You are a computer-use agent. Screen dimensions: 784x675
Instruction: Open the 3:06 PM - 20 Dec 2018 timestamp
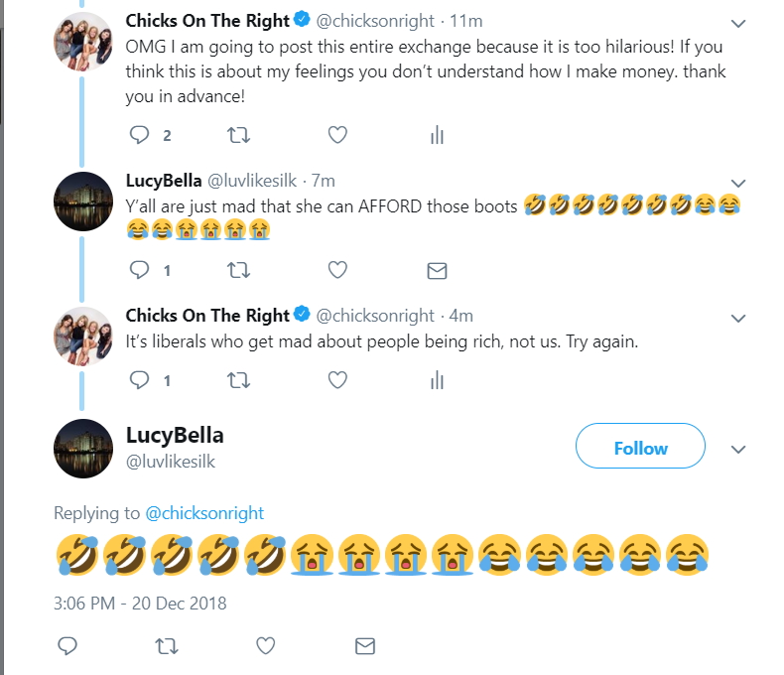[x=140, y=603]
